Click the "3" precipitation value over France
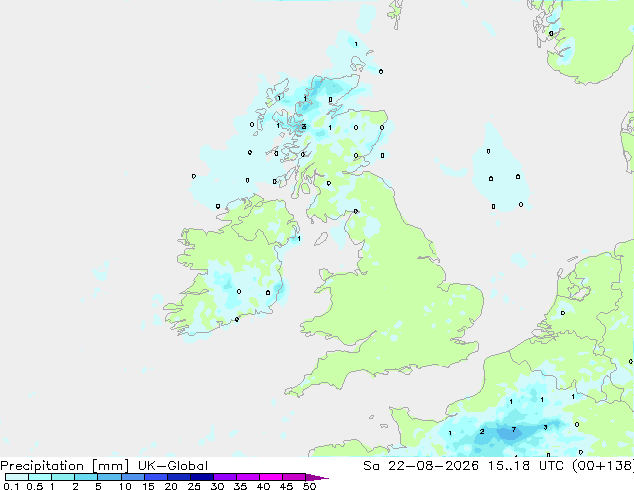Viewport: 634px width, 490px height. [545, 427]
